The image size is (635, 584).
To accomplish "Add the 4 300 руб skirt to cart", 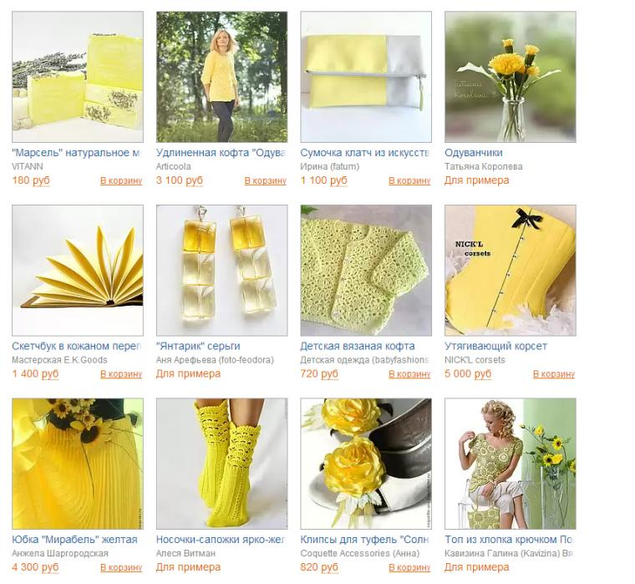I will [121, 568].
